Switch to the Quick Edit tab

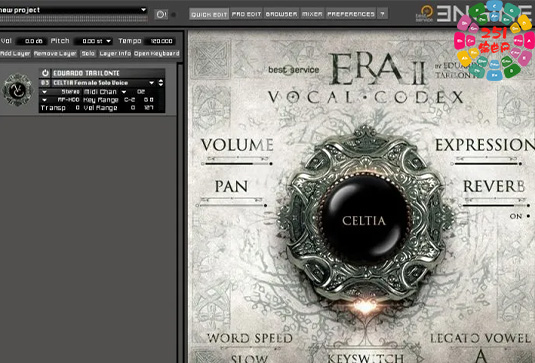[x=209, y=14]
